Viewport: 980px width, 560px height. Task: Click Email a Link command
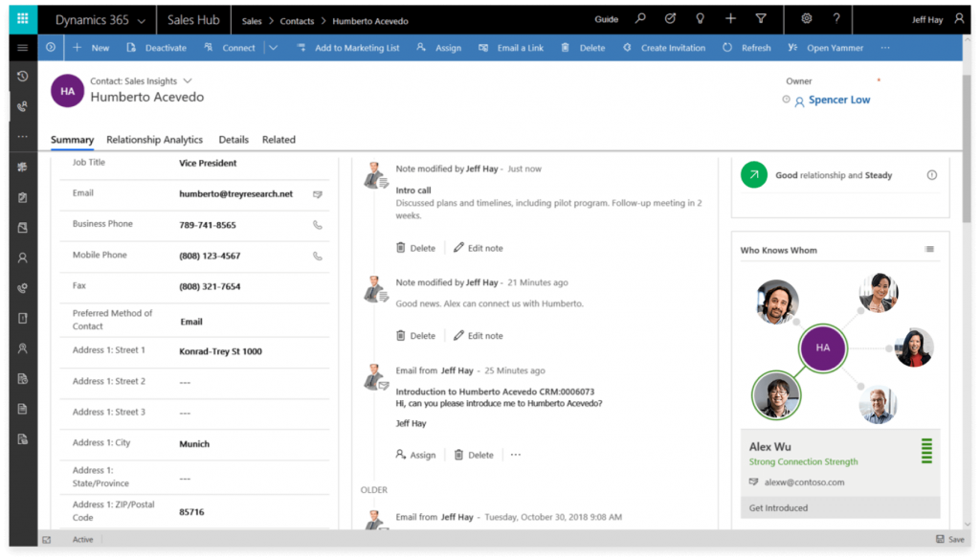(x=511, y=48)
